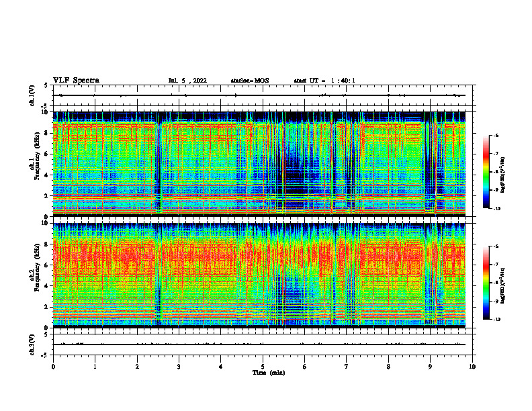Select the date text "Jul 5, 2022"
Image resolution: width=532 pixels, height=411 pixels.
tap(187, 81)
